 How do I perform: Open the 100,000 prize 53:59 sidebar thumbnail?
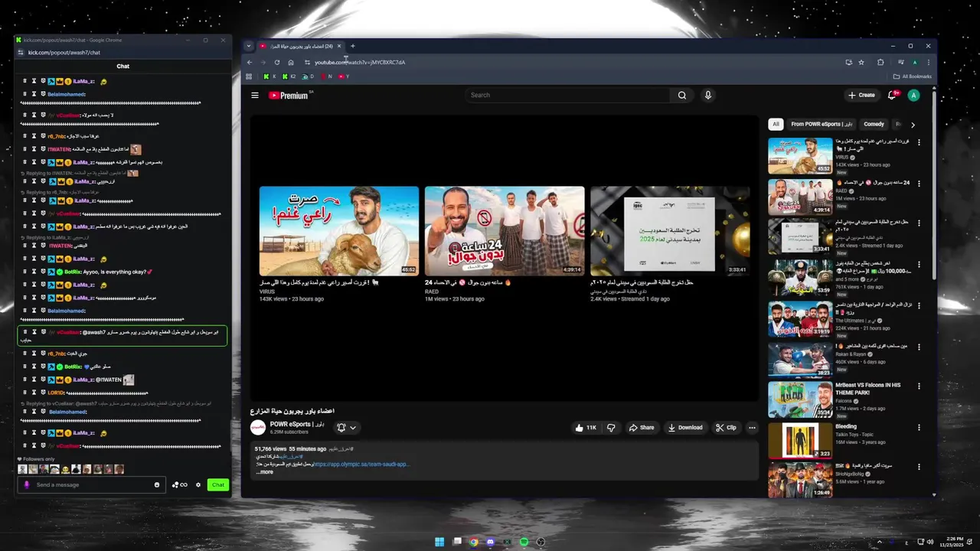pyautogui.click(x=800, y=278)
